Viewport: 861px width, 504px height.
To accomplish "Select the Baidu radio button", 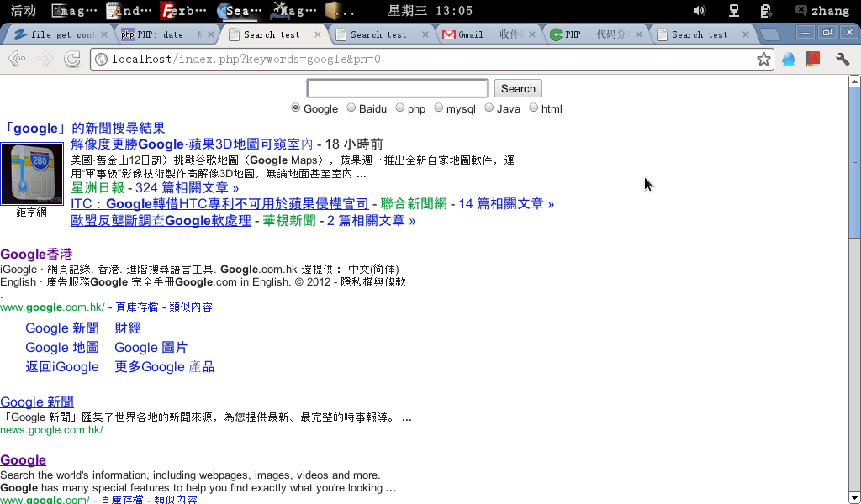I will 351,108.
